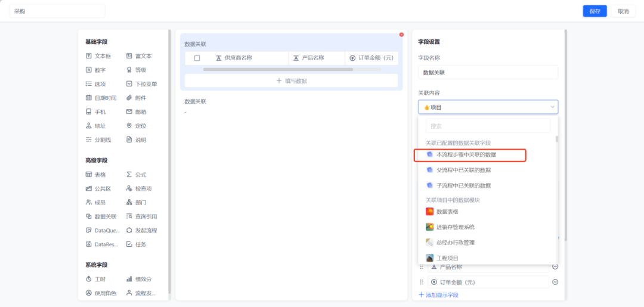Add the DataRes... field
The height and width of the screenshot is (307, 644).
(102, 244)
